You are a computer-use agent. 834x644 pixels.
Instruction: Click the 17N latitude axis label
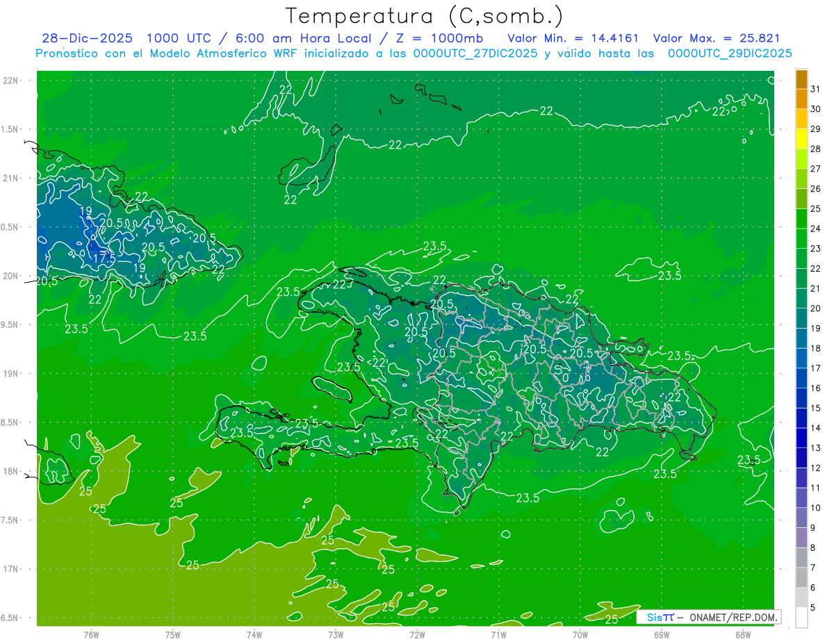click(11, 569)
